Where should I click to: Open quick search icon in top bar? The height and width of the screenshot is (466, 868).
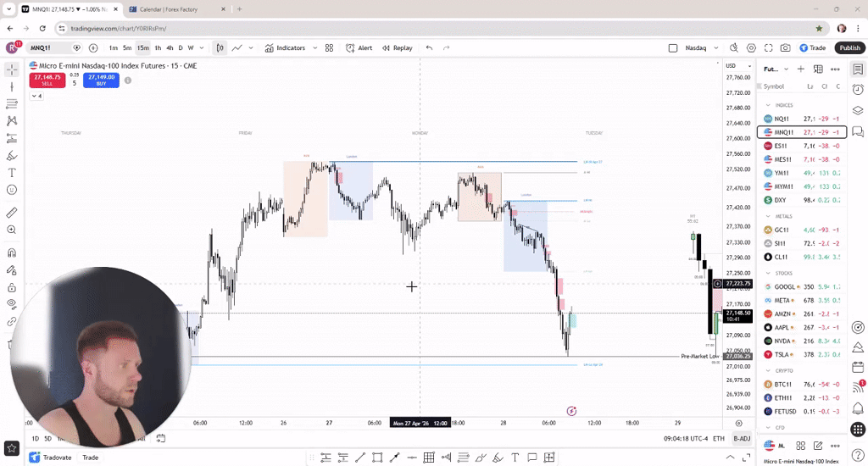pos(734,48)
